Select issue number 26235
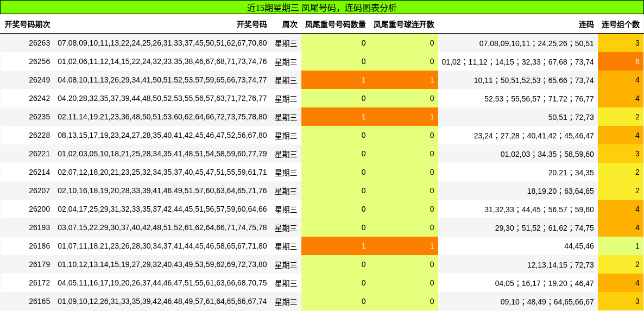644x311 pixels. [x=40, y=117]
